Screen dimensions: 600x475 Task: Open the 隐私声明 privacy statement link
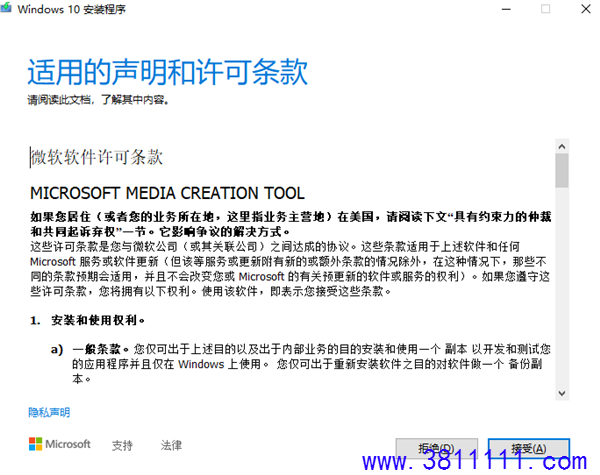[49, 412]
